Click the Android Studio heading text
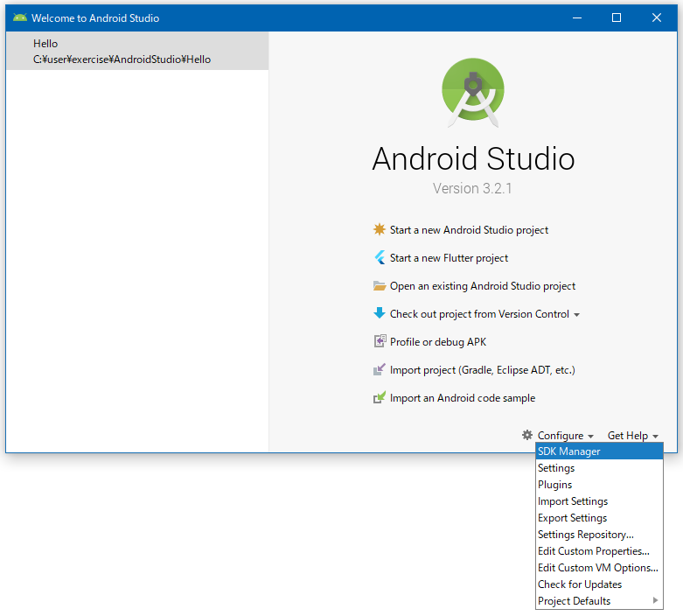The width and height of the screenshot is (683, 616). (x=473, y=158)
